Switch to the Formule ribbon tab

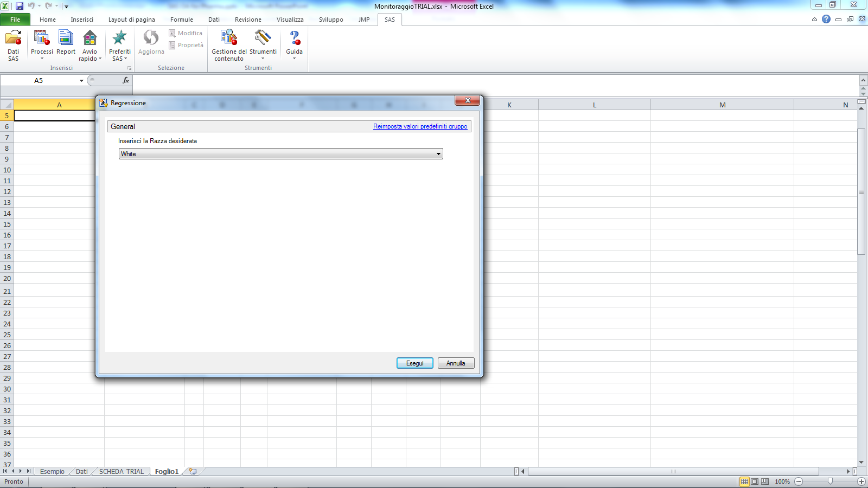click(182, 20)
